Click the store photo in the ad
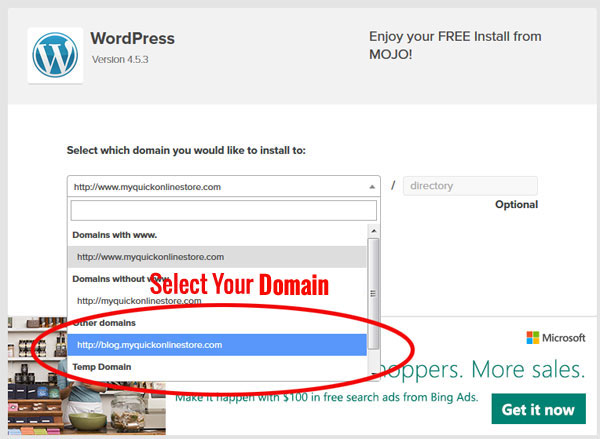Viewport: 600px width, 439px height. [x=87, y=375]
